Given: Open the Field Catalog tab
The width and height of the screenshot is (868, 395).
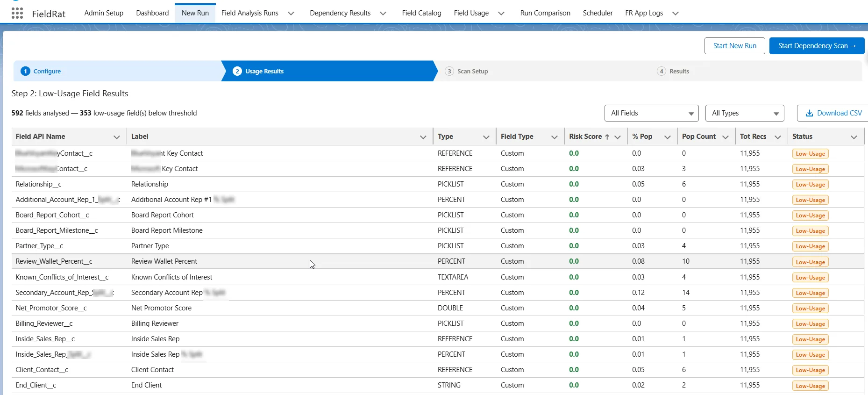Looking at the screenshot, I should (x=421, y=13).
